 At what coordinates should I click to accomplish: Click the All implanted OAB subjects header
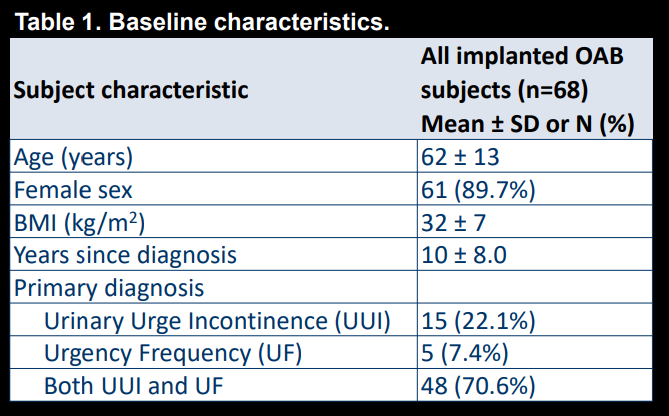click(x=522, y=73)
